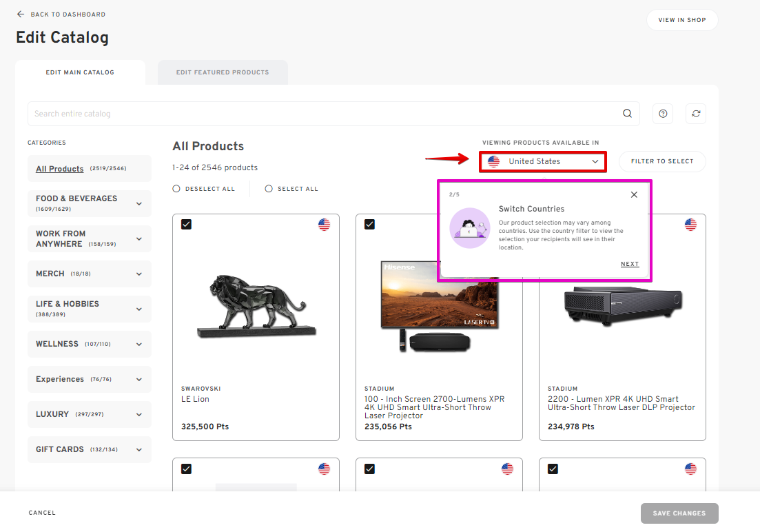
Task: Click the View in Shop button
Action: (681, 20)
